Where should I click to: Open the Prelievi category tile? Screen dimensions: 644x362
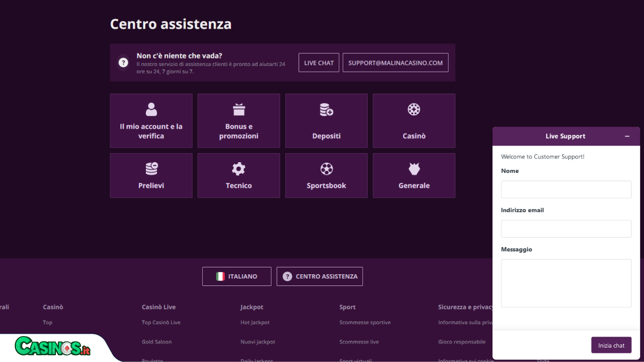click(x=151, y=175)
